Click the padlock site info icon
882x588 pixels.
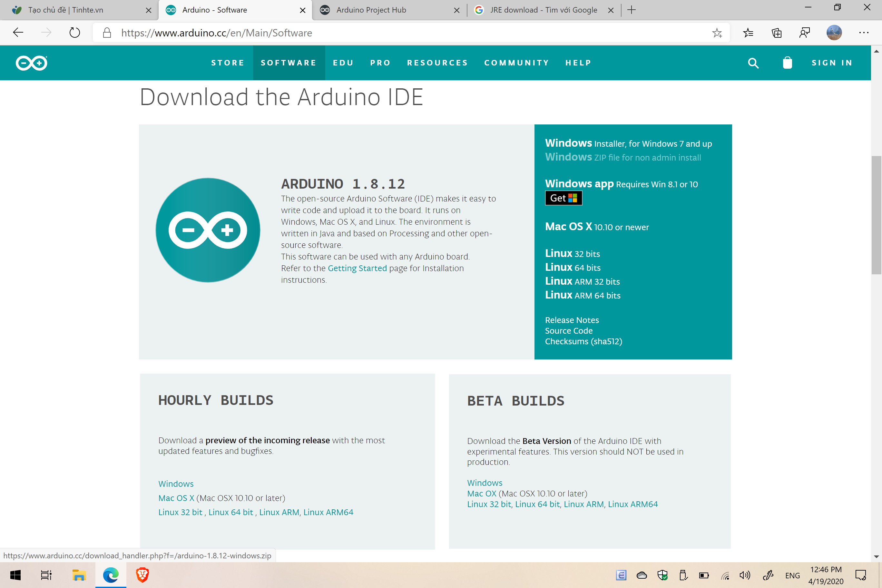(x=107, y=33)
